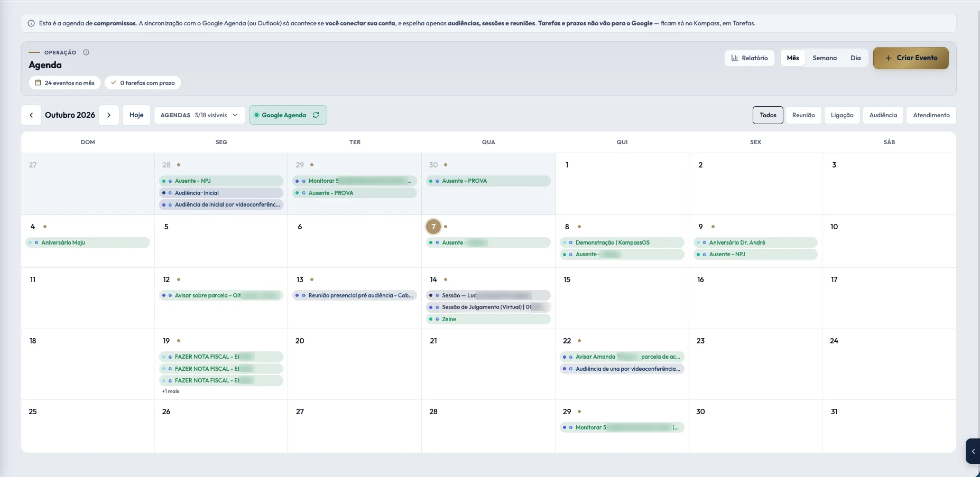Open 'Aniversário Dr. André' event
This screenshot has height=477, width=980.
[755, 242]
